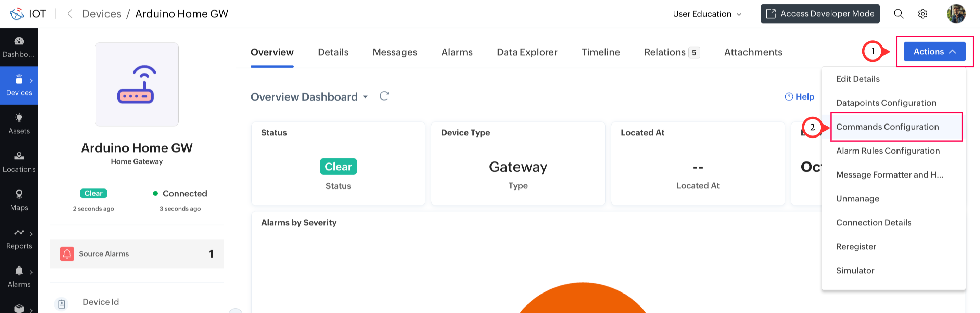Switch to the Timeline tab

tap(601, 52)
